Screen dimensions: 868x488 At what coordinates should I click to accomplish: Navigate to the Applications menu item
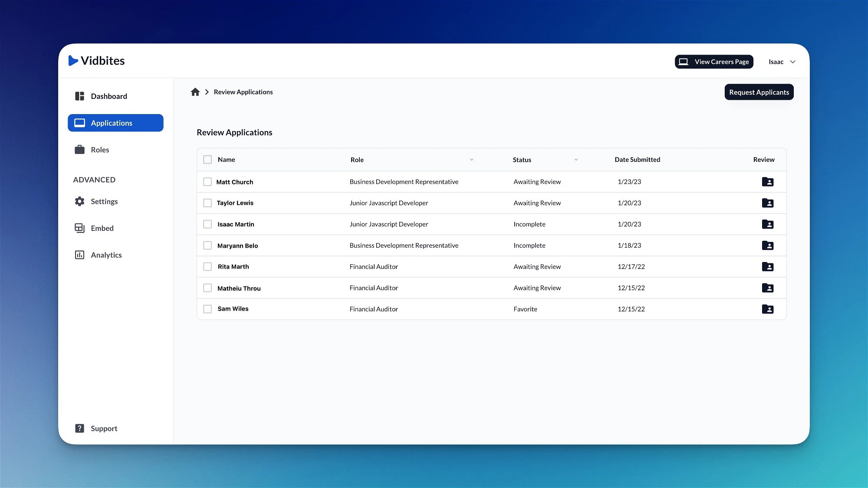[x=115, y=123]
